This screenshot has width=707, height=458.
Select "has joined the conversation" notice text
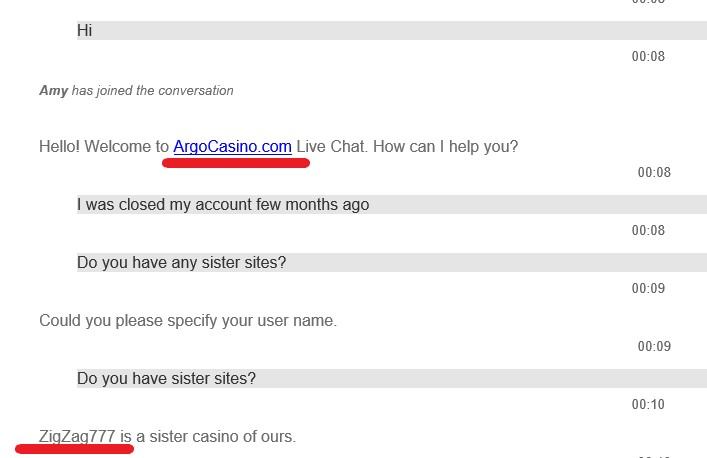(152, 91)
